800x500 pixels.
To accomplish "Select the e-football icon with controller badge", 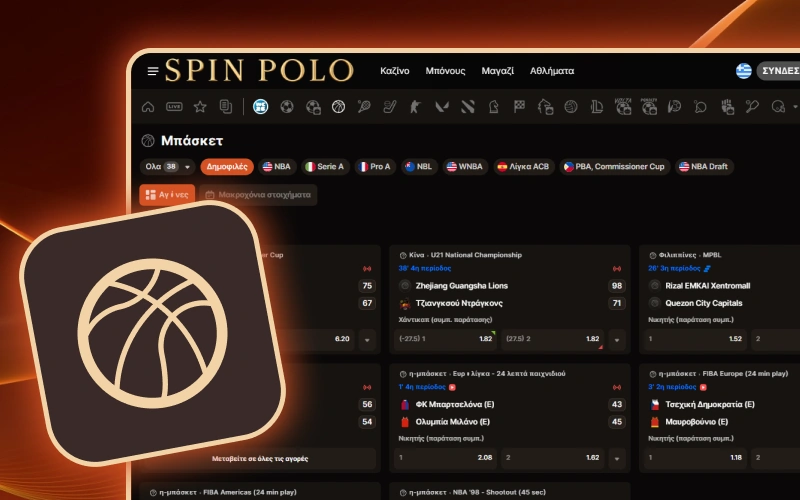I will pyautogui.click(x=313, y=107).
